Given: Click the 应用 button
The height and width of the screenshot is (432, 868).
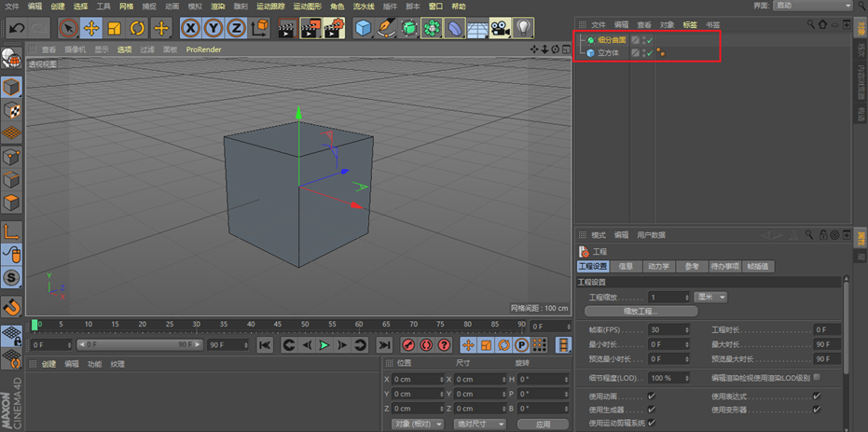Looking at the screenshot, I should tap(543, 424).
